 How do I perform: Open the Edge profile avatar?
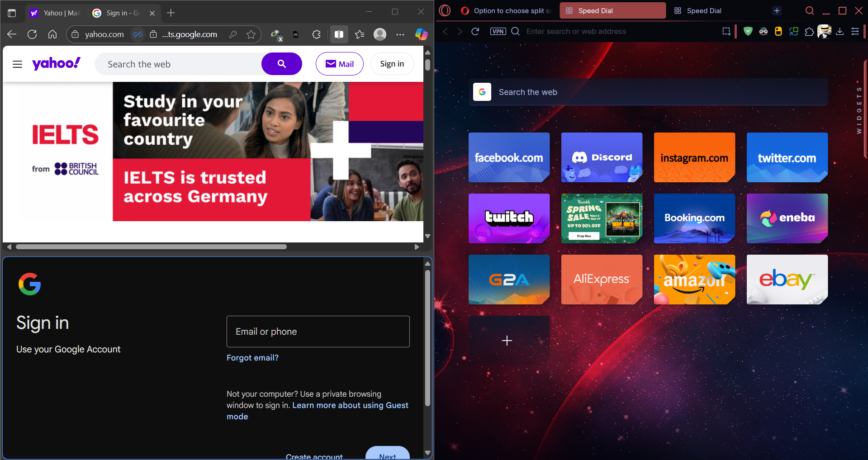point(380,34)
